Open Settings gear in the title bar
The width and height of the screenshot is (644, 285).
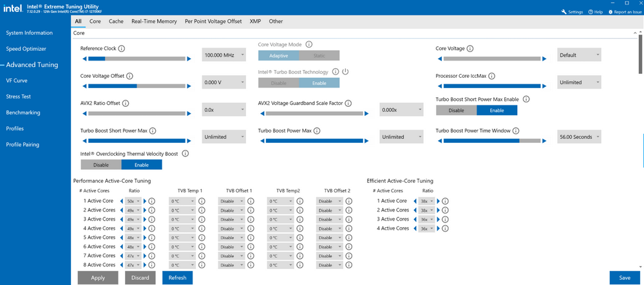(x=564, y=12)
